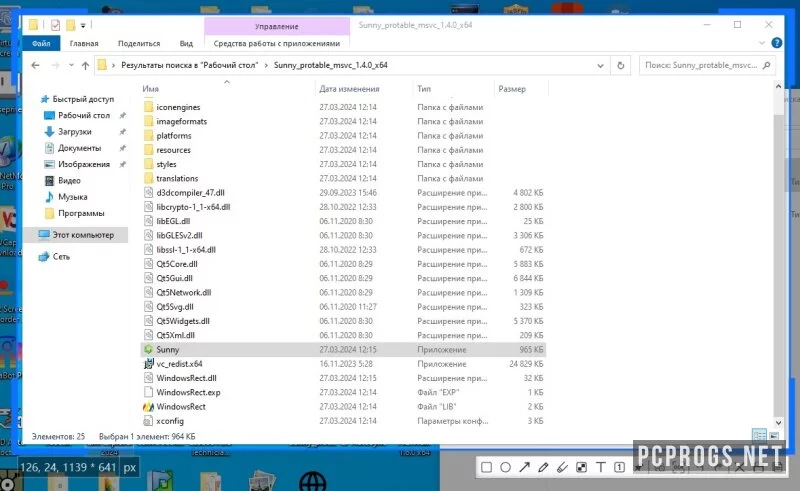Select the platforms folder row
The image size is (800, 491).
click(x=343, y=136)
